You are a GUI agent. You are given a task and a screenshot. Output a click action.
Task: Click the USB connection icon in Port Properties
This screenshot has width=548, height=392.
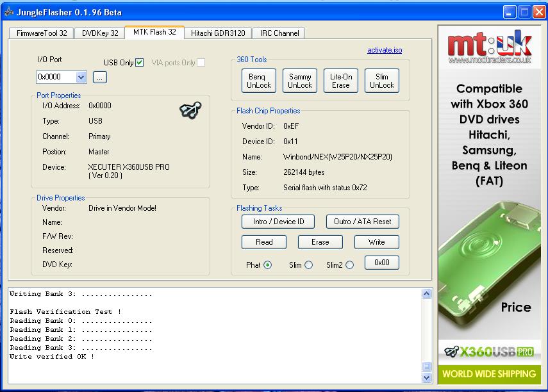coord(190,110)
